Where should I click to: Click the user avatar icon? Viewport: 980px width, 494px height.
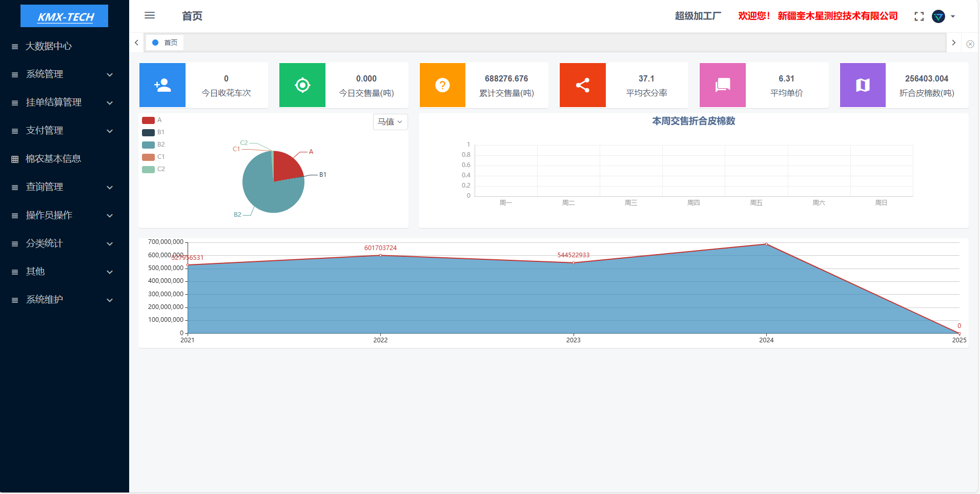tap(938, 16)
